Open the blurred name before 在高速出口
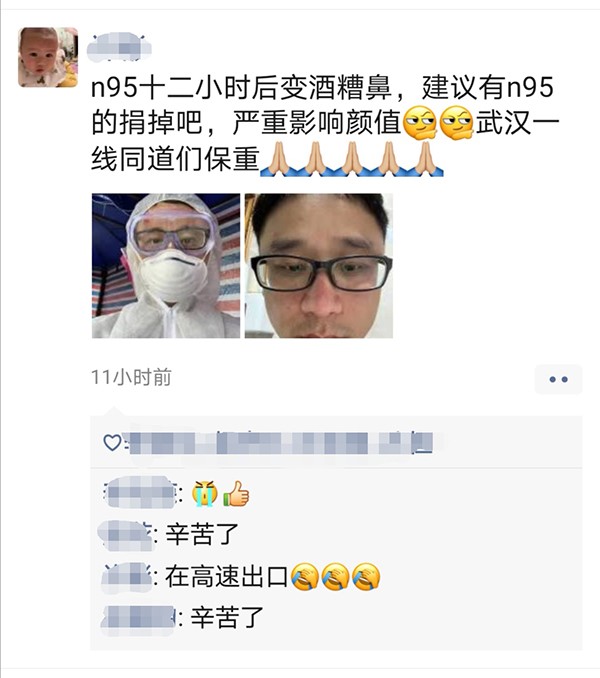 point(126,577)
